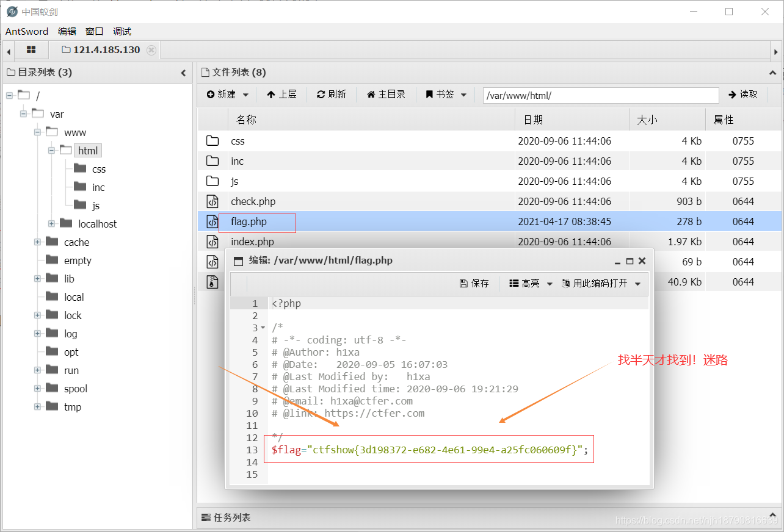Go to 主目录 home directory
This screenshot has width=784, height=532.
tap(386, 95)
